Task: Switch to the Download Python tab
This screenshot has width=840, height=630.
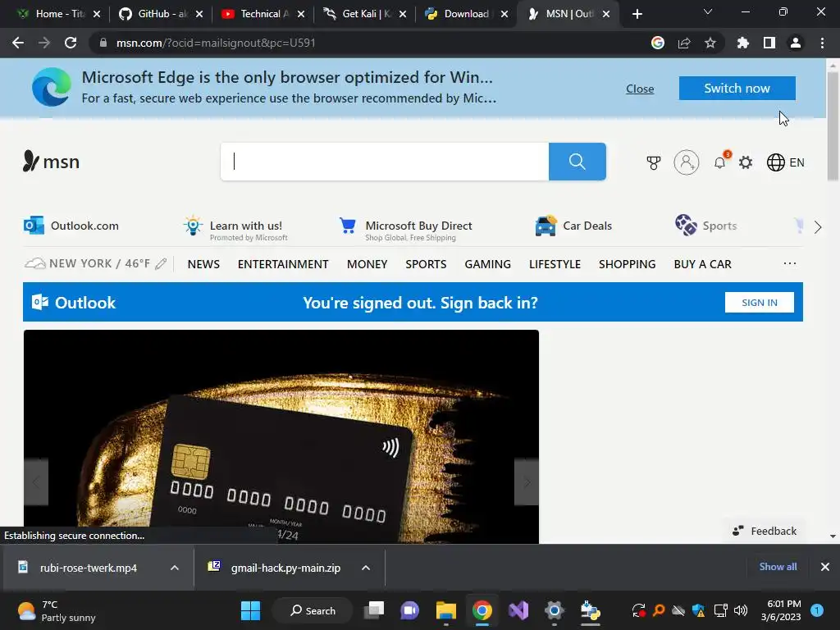Action: point(467,14)
